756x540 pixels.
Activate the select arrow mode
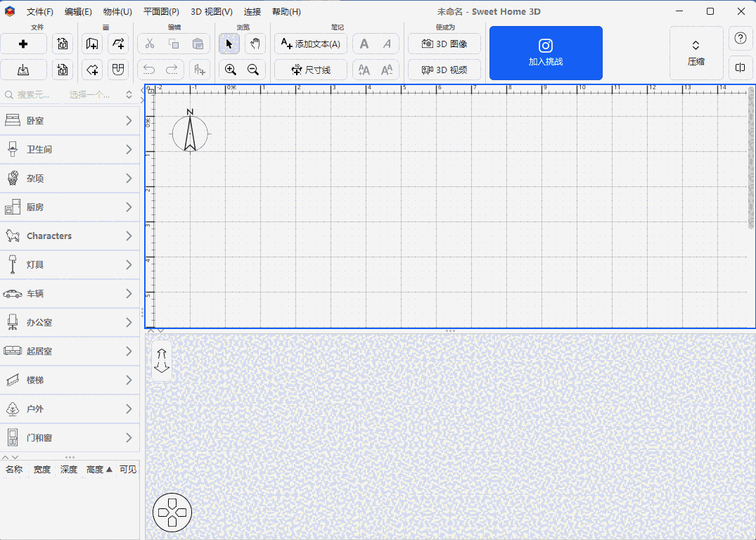[229, 44]
